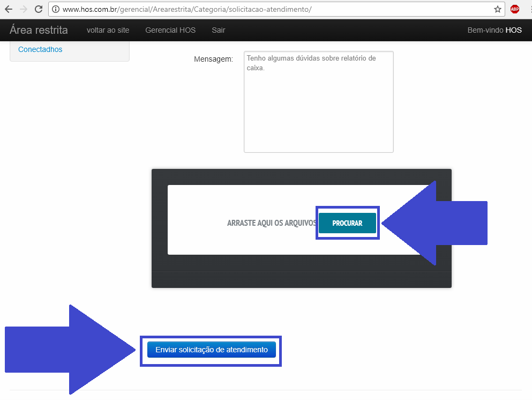This screenshot has width=532, height=400.
Task: Open the Adblock Plus extension icon
Action: pos(514,9)
